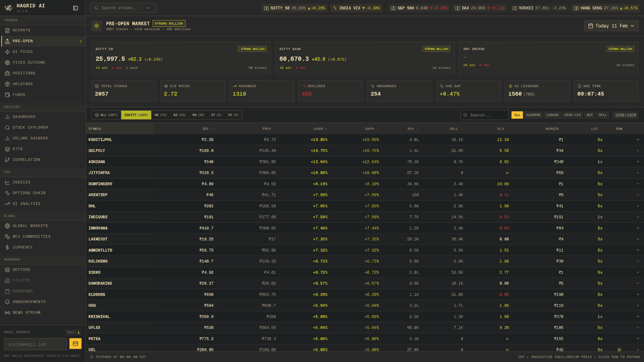Switch to the BE (73) tab
This screenshot has height=362, width=644.
161,115
